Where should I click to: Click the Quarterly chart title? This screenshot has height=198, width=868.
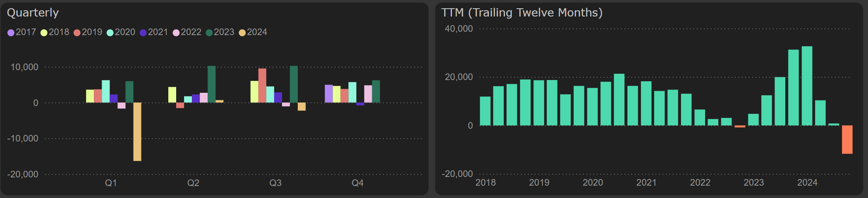(x=33, y=13)
